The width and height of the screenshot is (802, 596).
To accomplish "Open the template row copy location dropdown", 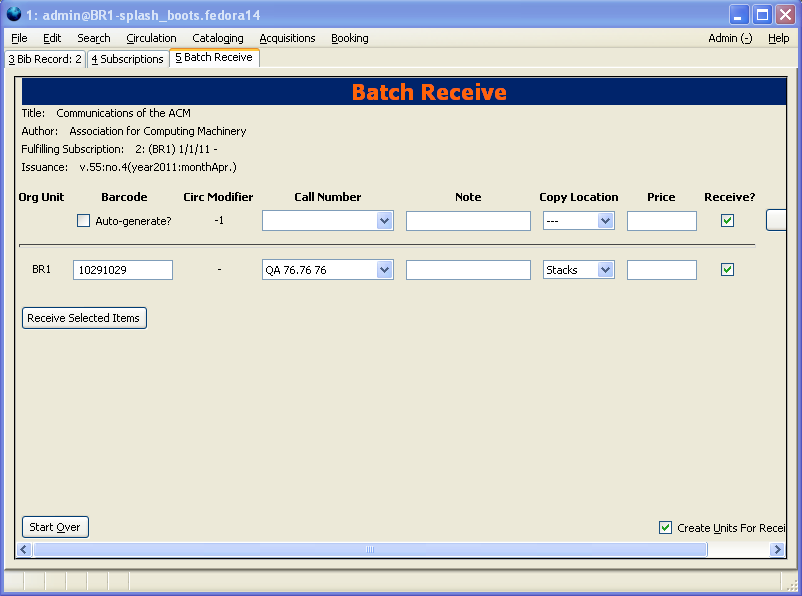I will [x=604, y=221].
